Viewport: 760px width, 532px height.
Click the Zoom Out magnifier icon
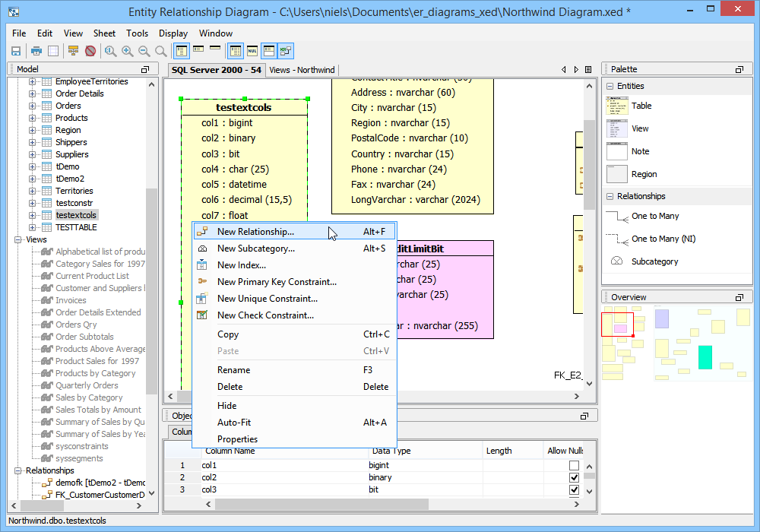144,51
